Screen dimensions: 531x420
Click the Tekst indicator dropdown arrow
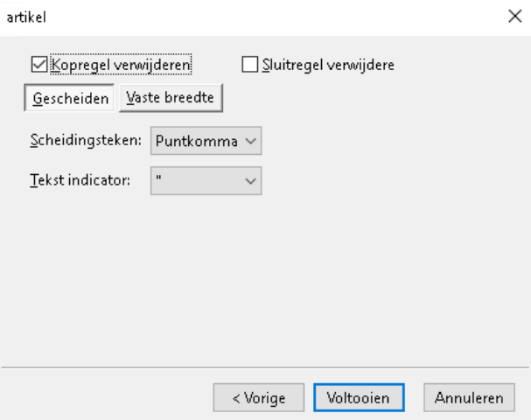(x=251, y=180)
